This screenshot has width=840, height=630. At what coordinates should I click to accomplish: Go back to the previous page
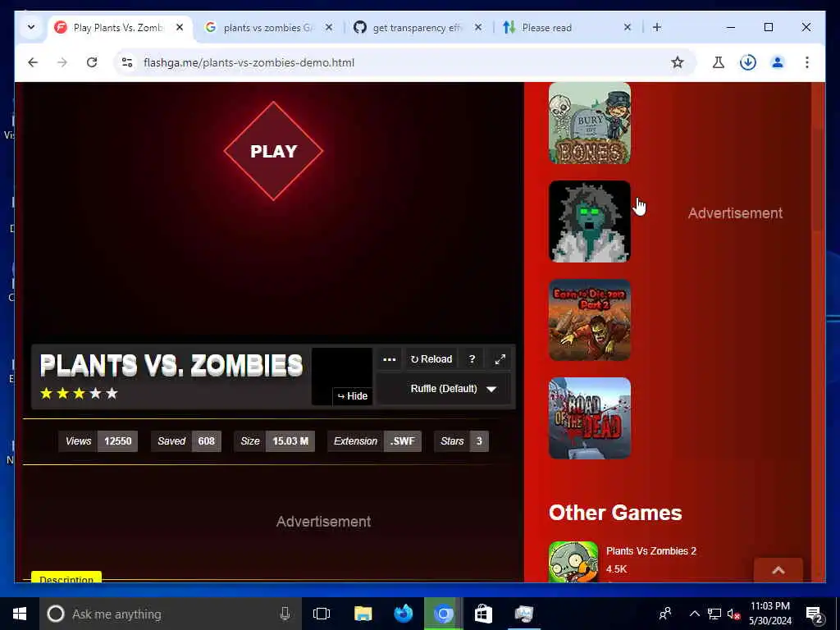click(33, 62)
